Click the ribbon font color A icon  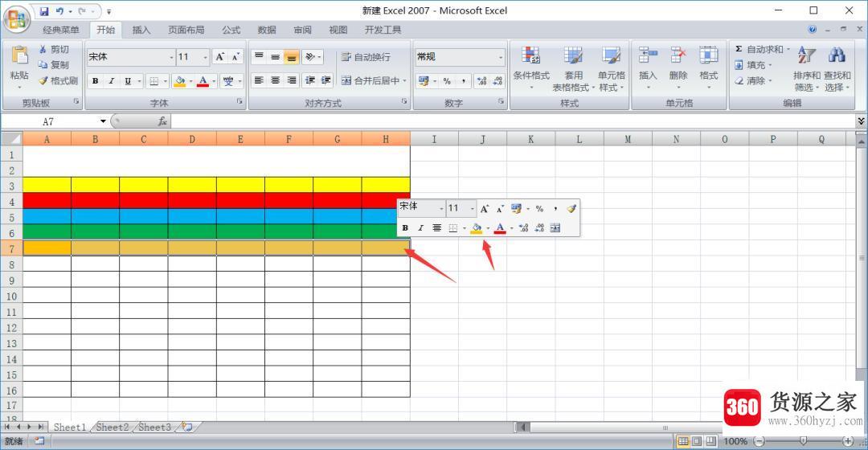click(203, 81)
